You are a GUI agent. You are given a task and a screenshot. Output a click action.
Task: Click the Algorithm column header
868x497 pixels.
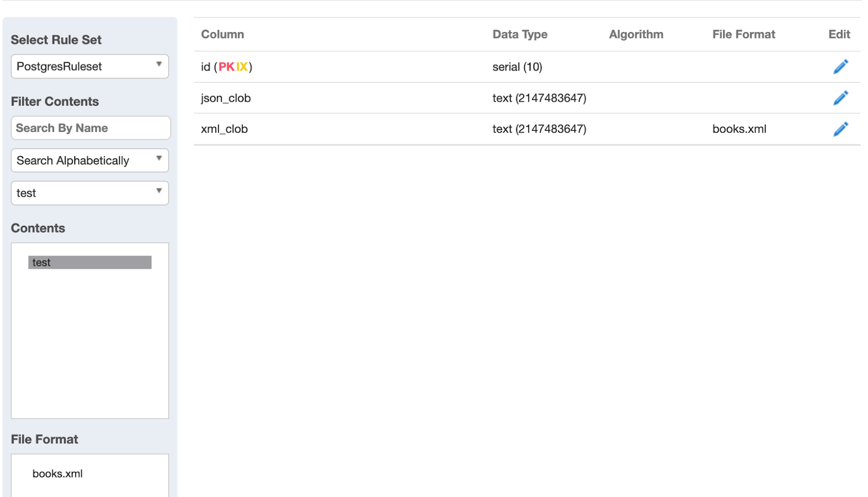pyautogui.click(x=636, y=34)
